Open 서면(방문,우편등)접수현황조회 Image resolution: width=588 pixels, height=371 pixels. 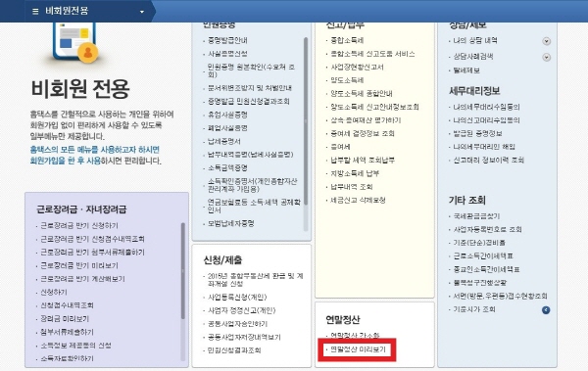tap(500, 296)
